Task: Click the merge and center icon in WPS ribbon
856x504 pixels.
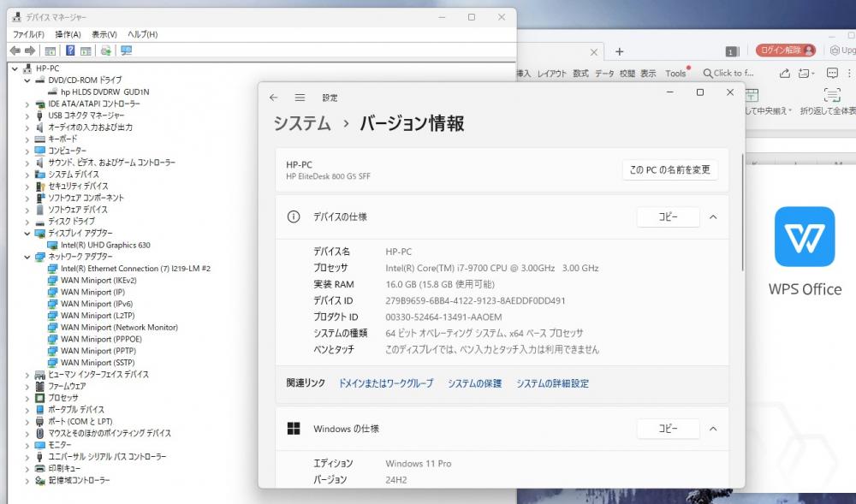Action: (752, 95)
